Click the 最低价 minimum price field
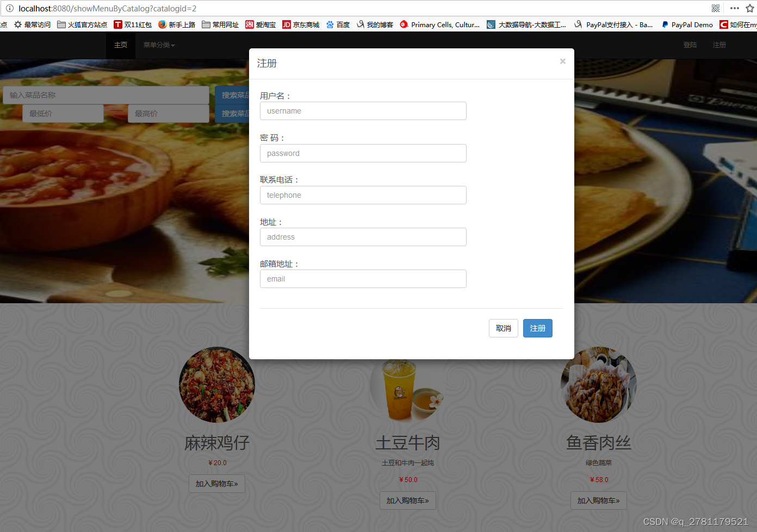This screenshot has height=532, width=757. 63,114
